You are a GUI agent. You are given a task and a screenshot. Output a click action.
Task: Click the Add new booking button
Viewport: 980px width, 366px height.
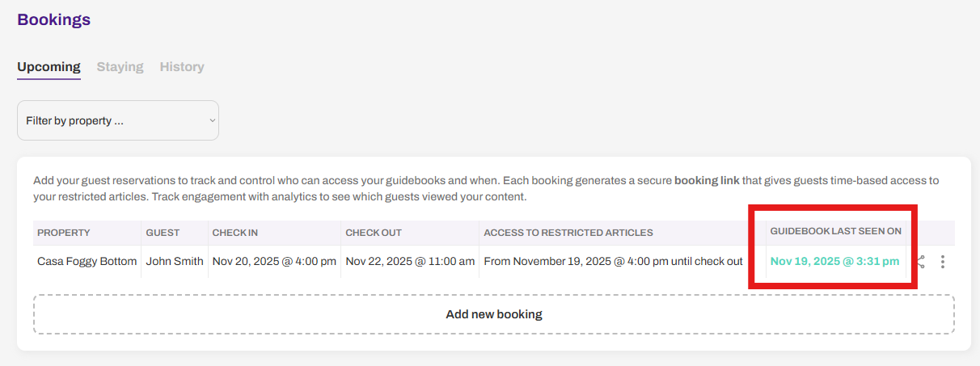point(493,314)
